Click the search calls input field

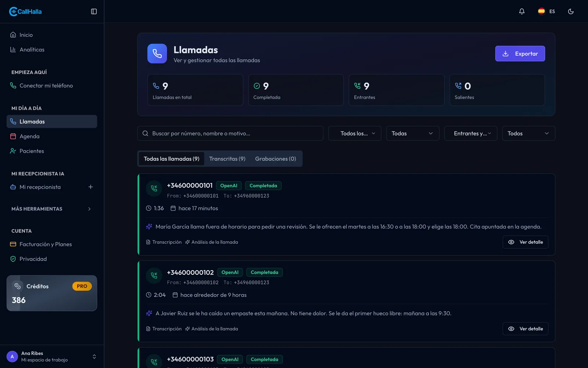[x=230, y=134]
